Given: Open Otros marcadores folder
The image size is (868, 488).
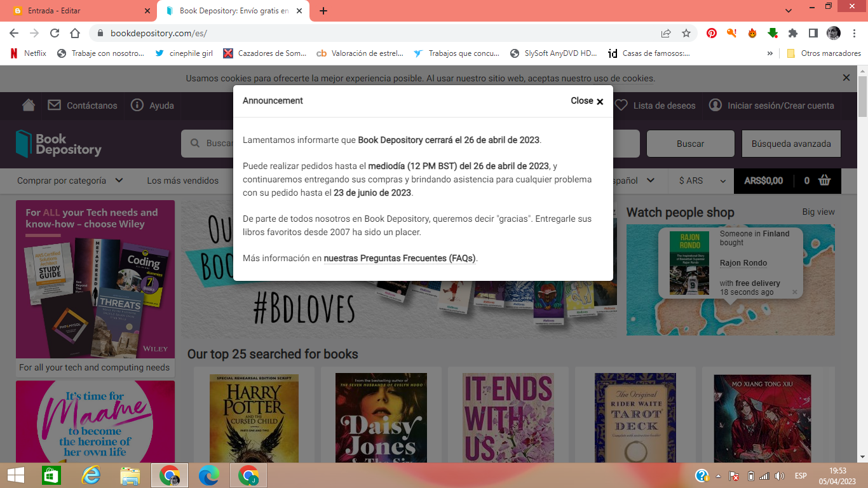Looking at the screenshot, I should (x=824, y=53).
